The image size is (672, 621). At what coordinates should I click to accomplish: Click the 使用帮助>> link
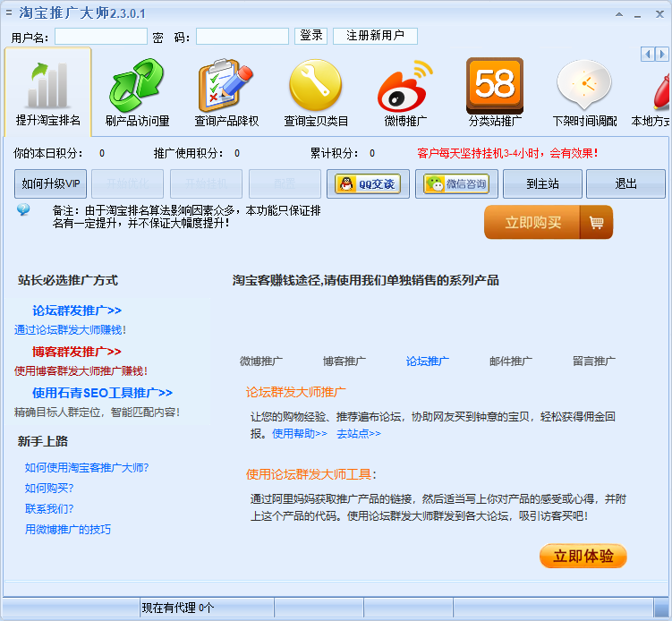(300, 434)
